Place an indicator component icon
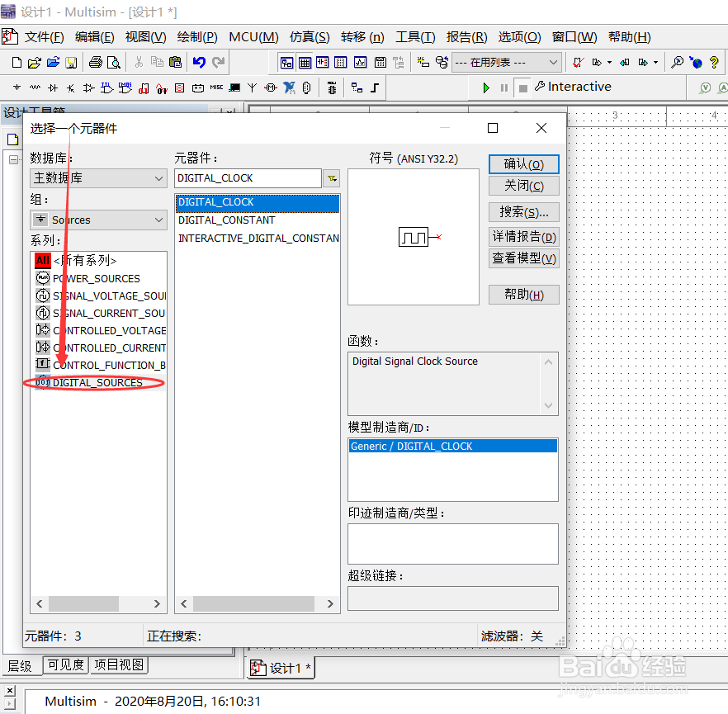The width and height of the screenshot is (728, 714). 180,87
